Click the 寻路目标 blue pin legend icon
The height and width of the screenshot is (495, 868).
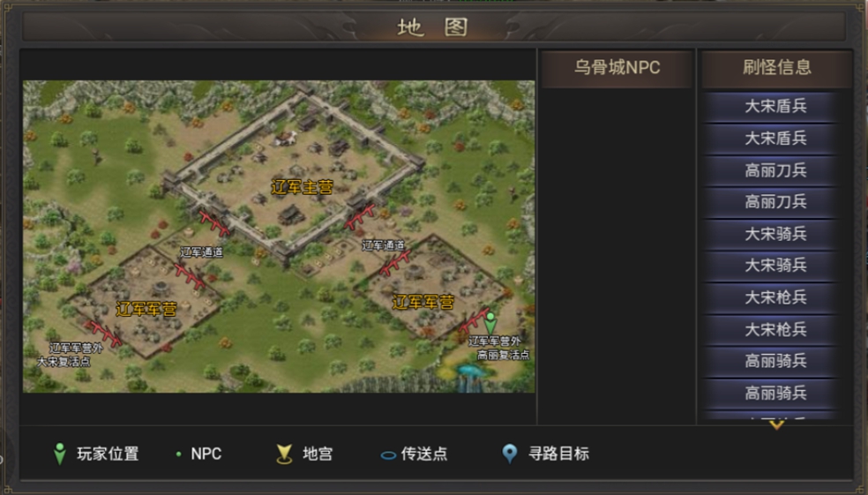click(x=509, y=454)
